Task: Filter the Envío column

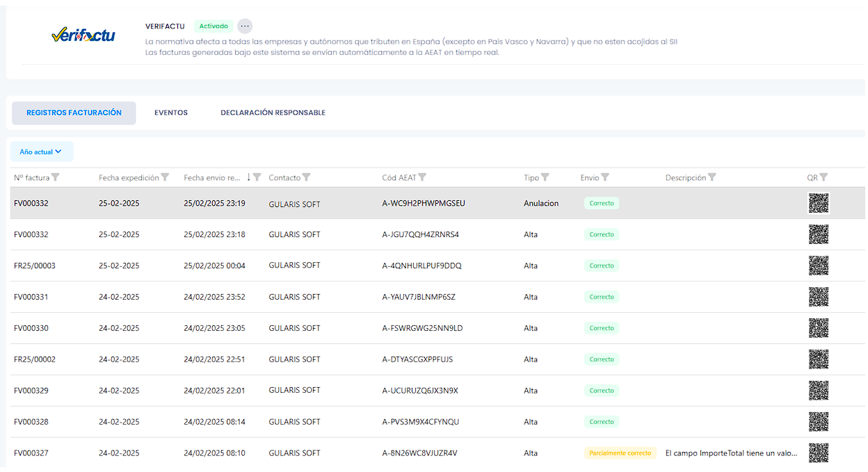Action: click(x=605, y=177)
